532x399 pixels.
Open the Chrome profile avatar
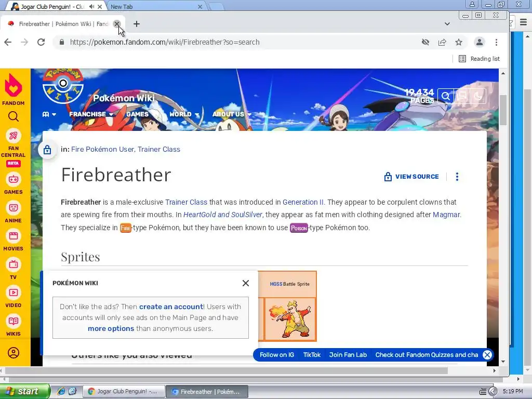(480, 42)
